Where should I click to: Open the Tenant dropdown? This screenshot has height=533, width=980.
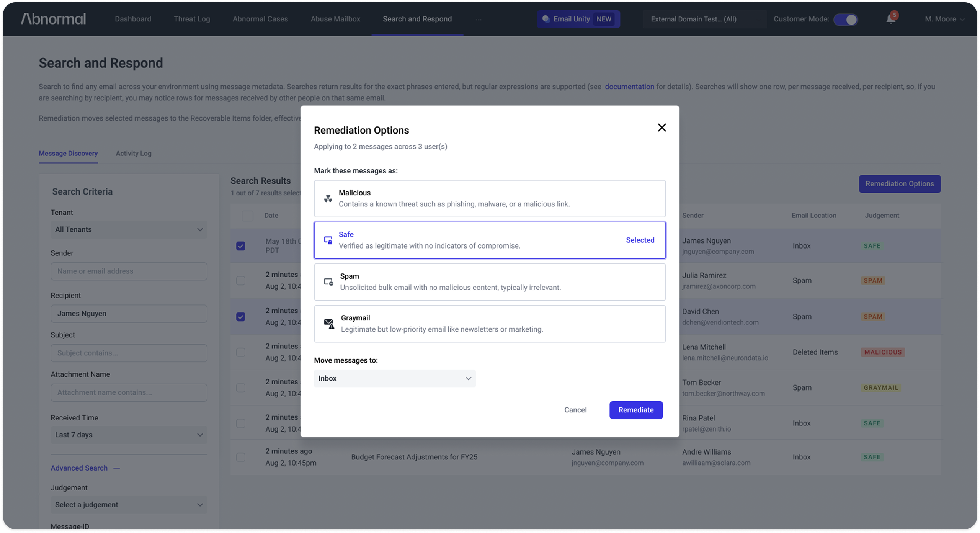click(129, 229)
